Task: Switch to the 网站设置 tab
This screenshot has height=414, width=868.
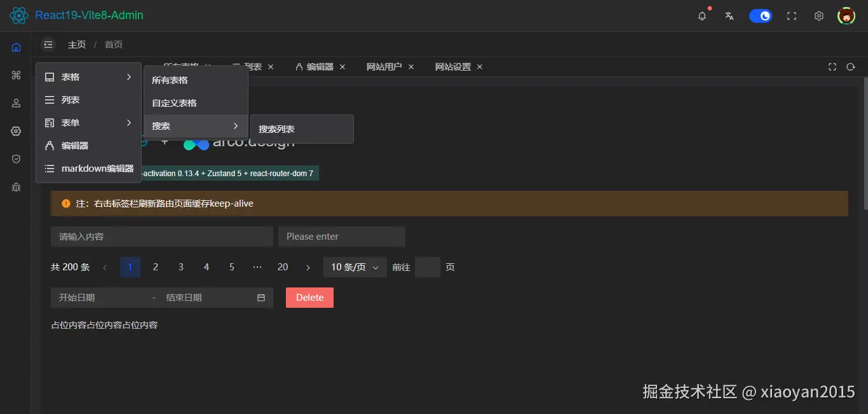Action: click(453, 67)
